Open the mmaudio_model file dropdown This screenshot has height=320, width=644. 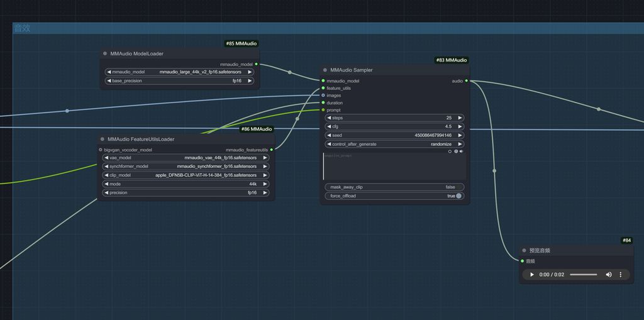click(179, 72)
